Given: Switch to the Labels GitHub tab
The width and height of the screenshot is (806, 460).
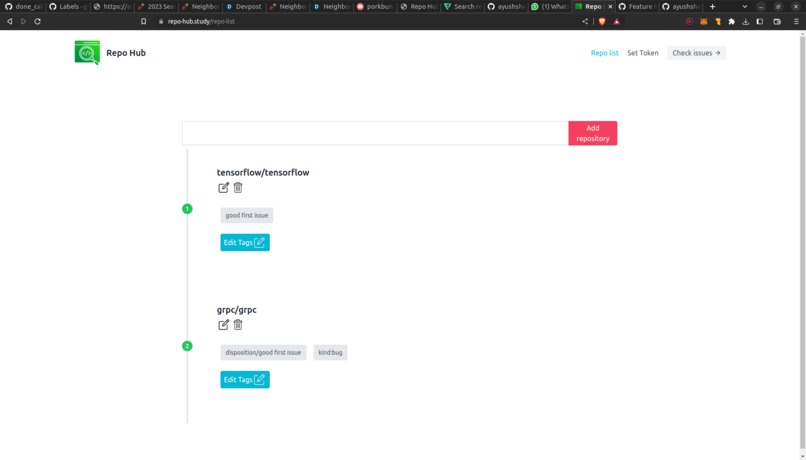Looking at the screenshot, I should (67, 7).
